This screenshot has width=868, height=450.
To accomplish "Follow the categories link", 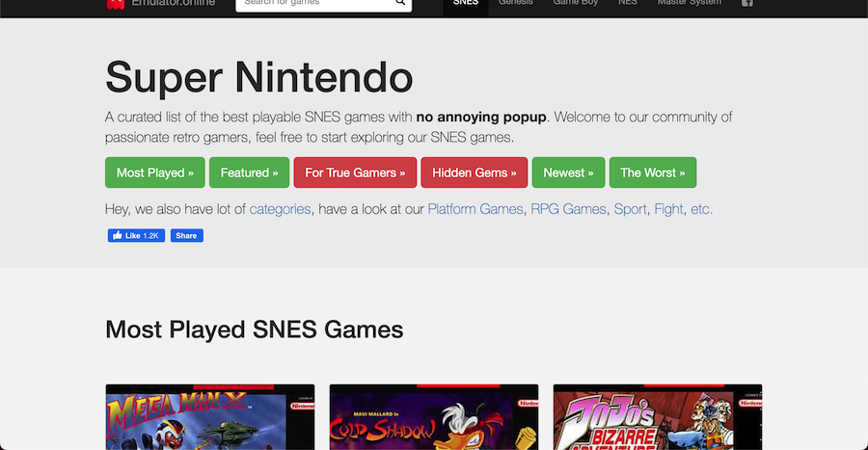I will [x=280, y=209].
